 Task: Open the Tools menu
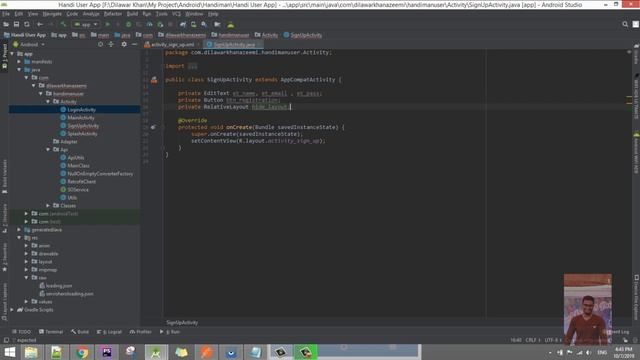click(x=162, y=14)
